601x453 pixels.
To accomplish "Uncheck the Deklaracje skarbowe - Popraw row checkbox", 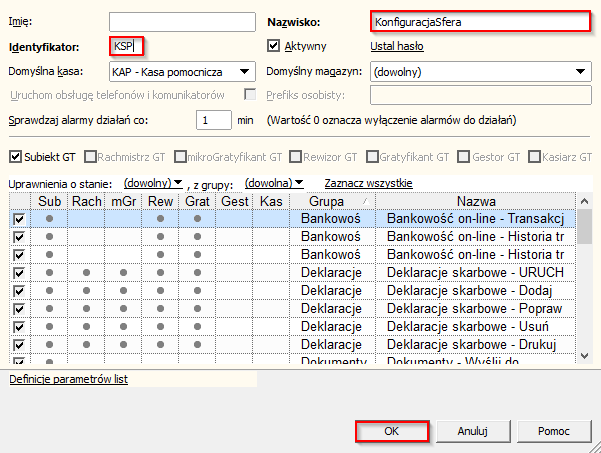I will coord(19,309).
